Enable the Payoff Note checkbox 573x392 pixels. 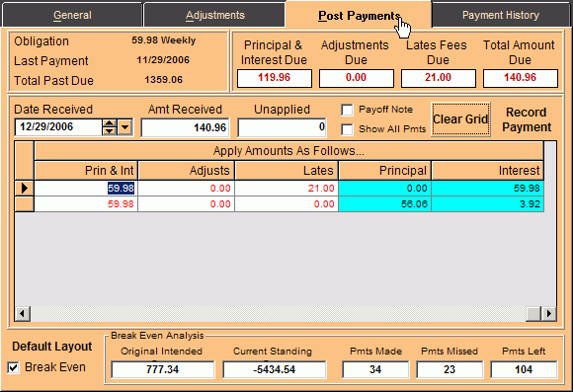[x=347, y=110]
